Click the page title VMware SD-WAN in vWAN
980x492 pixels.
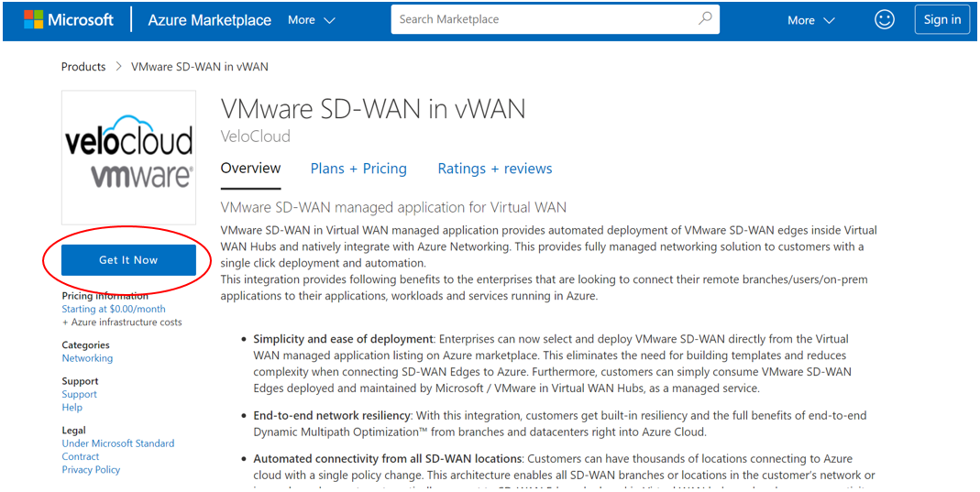click(373, 109)
